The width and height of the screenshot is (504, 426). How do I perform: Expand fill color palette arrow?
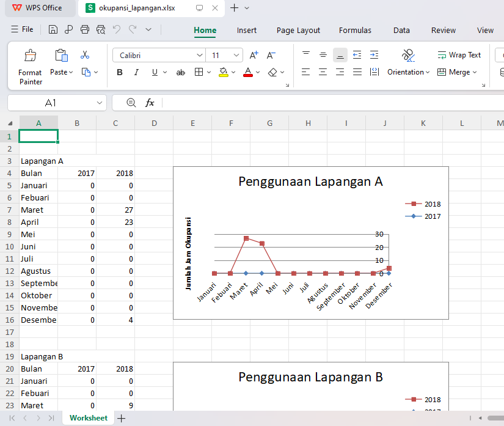point(233,72)
